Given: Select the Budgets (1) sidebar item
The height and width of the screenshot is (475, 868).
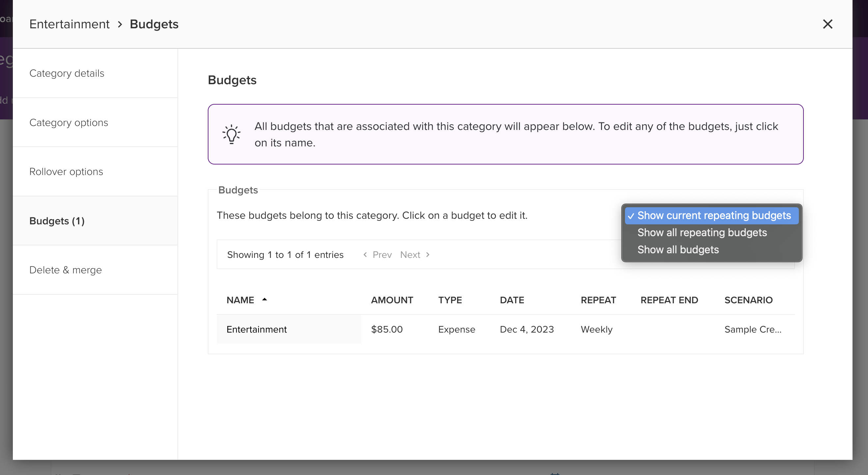Looking at the screenshot, I should click(57, 221).
